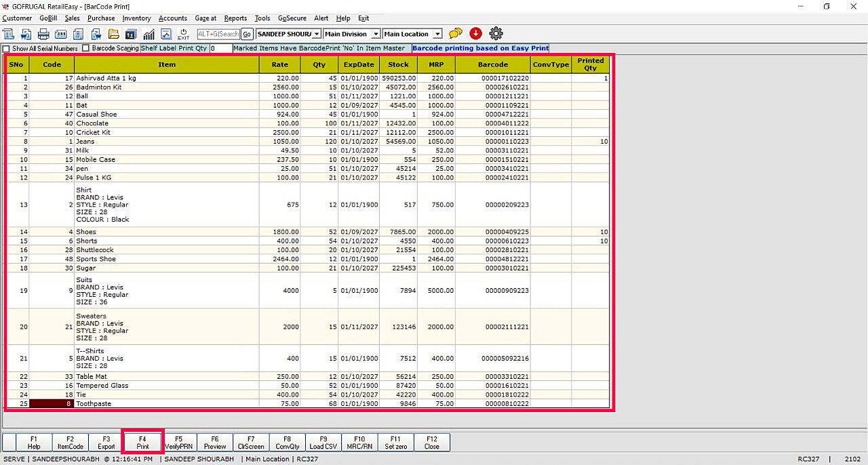This screenshot has width=868, height=465.
Task: Click the F6 Preview button
Action: 214,443
